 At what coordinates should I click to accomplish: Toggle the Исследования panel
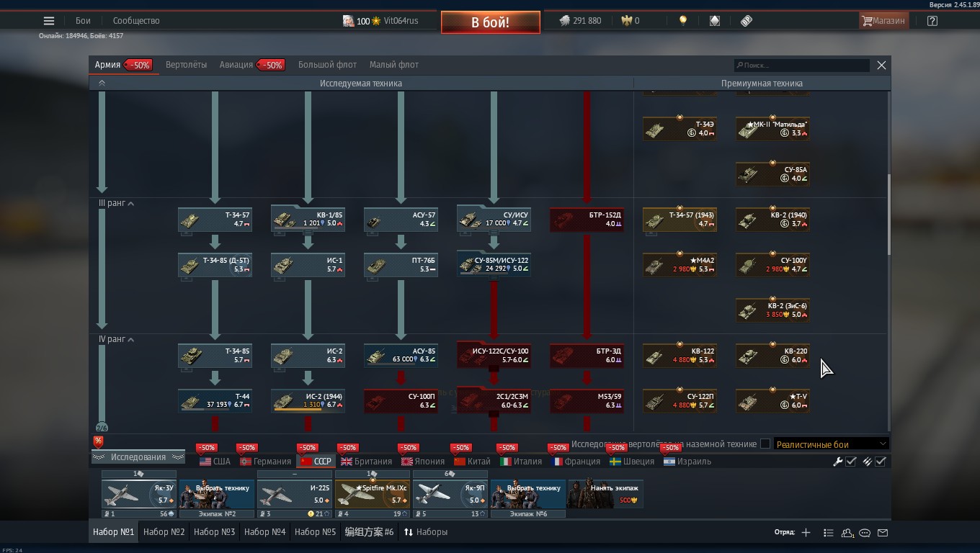(138, 457)
